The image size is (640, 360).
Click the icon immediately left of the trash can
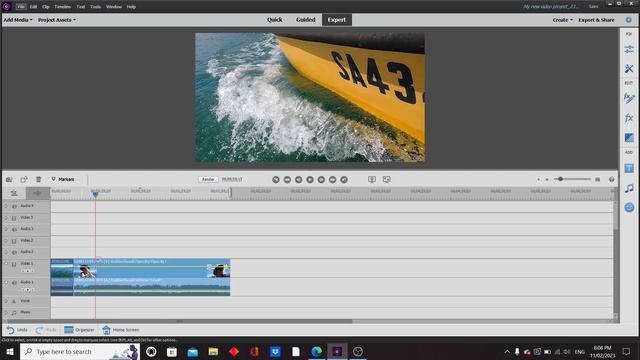tap(24, 179)
